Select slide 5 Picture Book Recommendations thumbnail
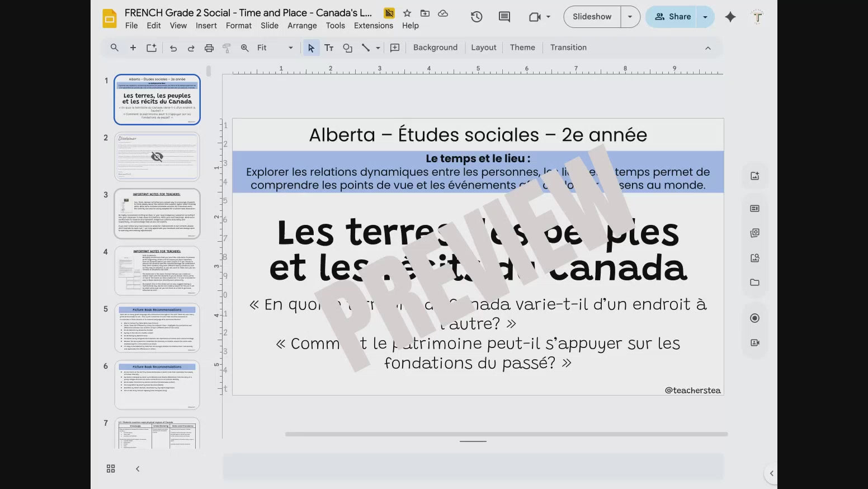The height and width of the screenshot is (489, 868). [157, 328]
